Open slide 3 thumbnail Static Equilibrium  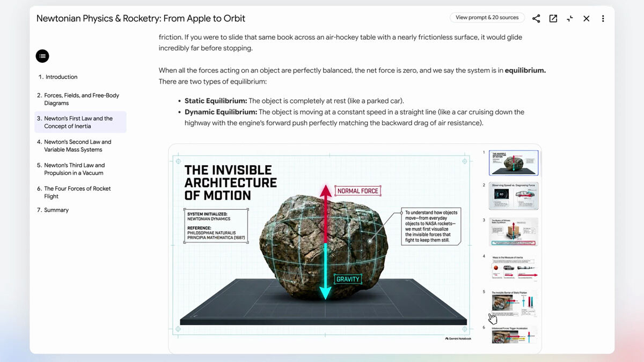[514, 232]
